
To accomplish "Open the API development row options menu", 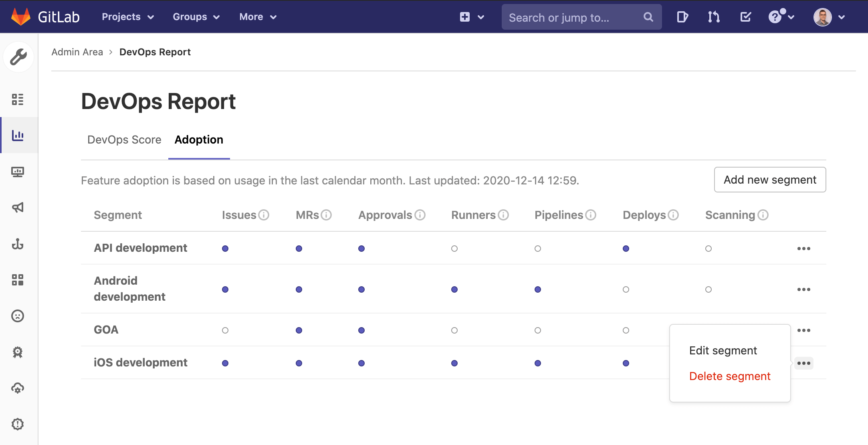I will [x=803, y=249].
